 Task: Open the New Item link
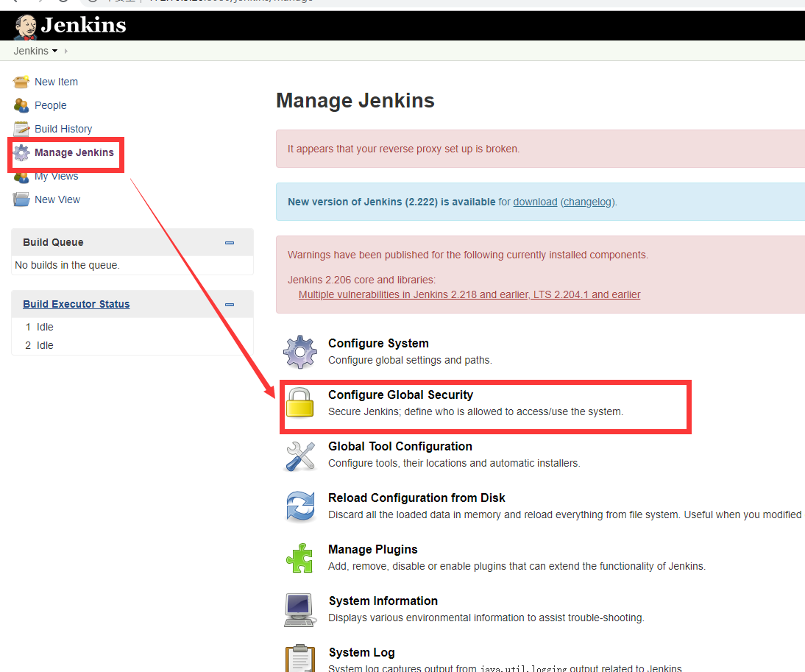pyautogui.click(x=56, y=82)
